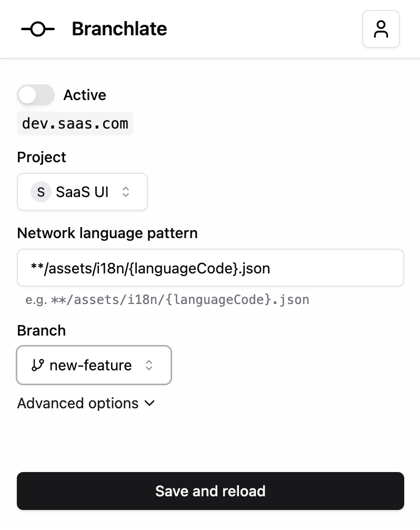This screenshot has width=420, height=530.
Task: Click Save and reload button
Action: (x=211, y=491)
